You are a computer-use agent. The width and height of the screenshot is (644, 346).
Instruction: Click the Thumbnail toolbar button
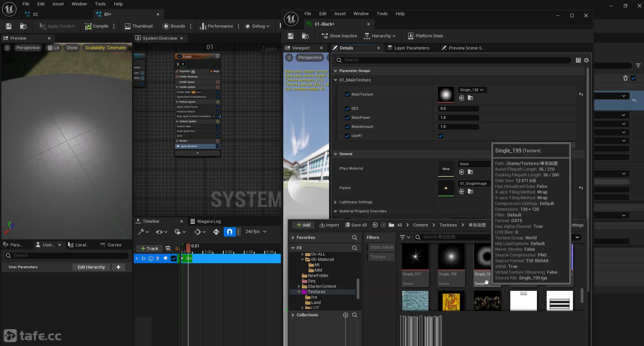(x=139, y=26)
